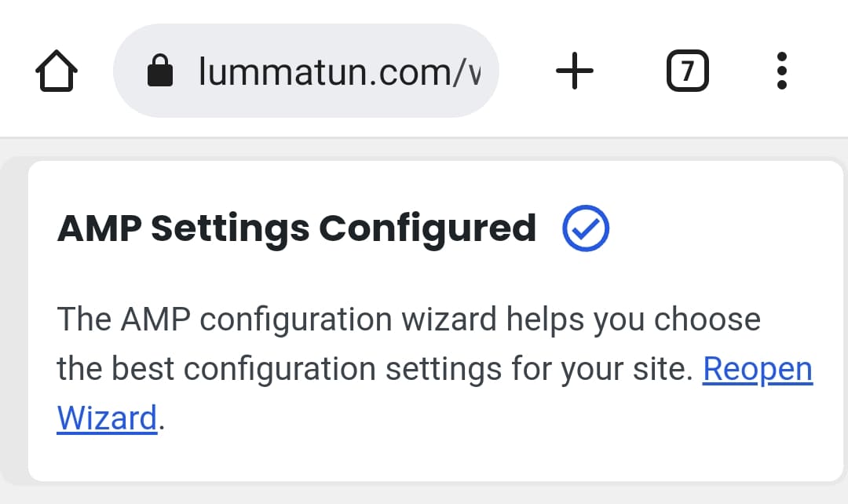This screenshot has height=504, width=848.
Task: Click Reopen Wizard to restart setup
Action: [758, 368]
